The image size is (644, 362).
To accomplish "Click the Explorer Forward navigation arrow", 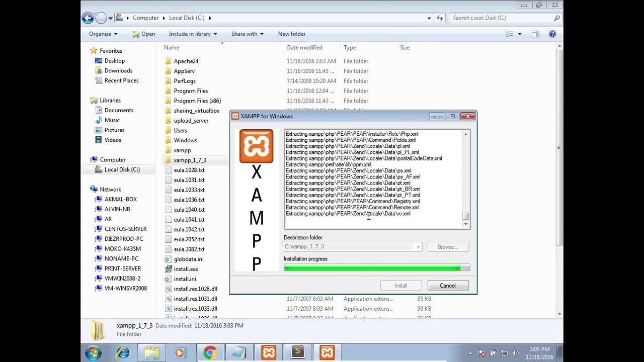I will click(101, 18).
